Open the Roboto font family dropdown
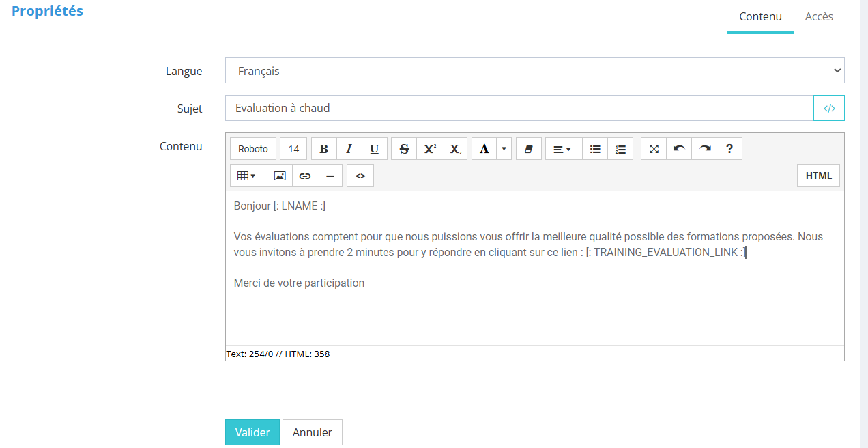Viewport: 868px width, 448px height. (253, 149)
